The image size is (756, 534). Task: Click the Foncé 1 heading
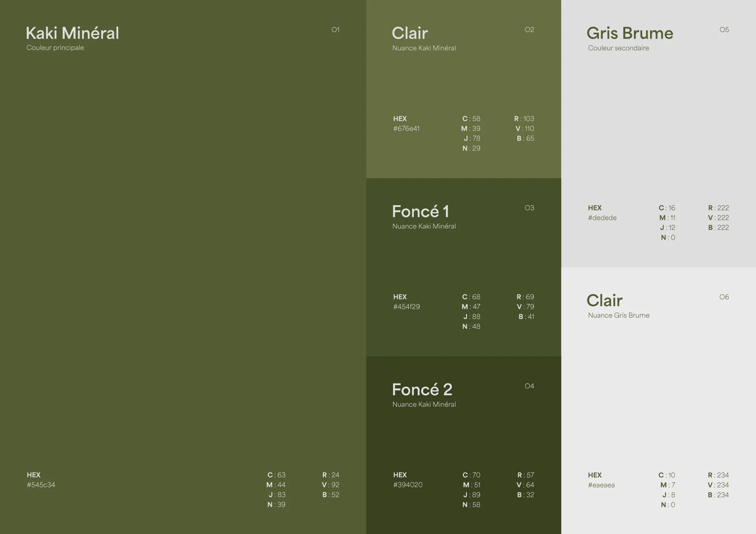click(421, 212)
